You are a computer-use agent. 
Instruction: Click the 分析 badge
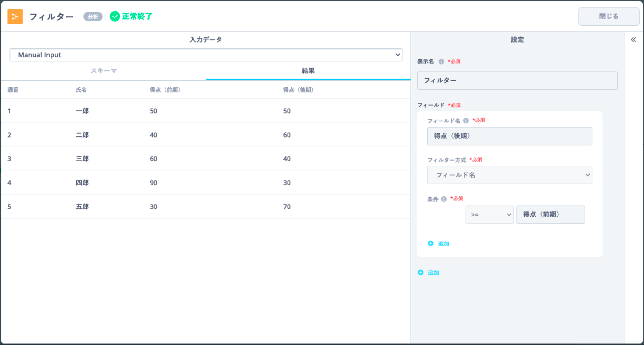[93, 17]
